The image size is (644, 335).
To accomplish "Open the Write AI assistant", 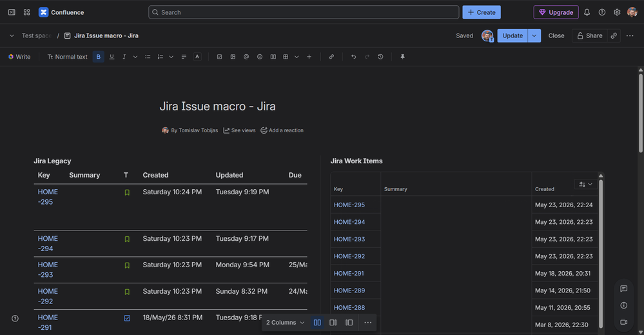I will click(19, 57).
